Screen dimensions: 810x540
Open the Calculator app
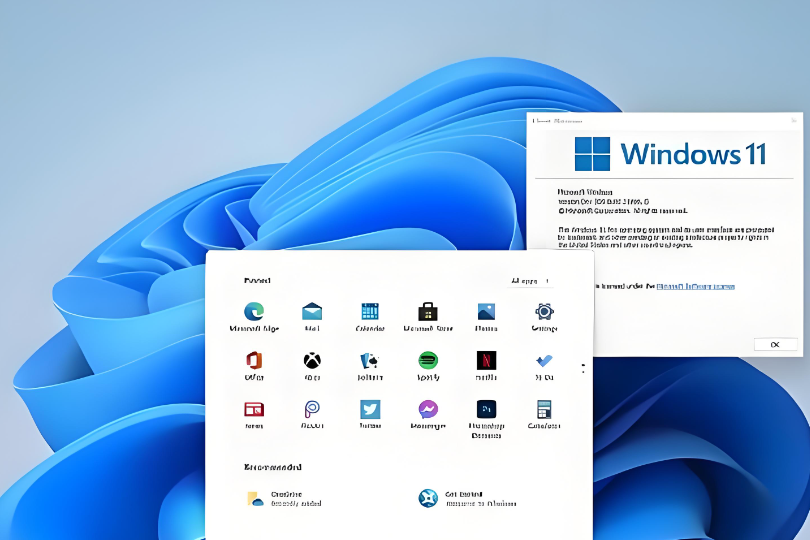click(x=544, y=414)
